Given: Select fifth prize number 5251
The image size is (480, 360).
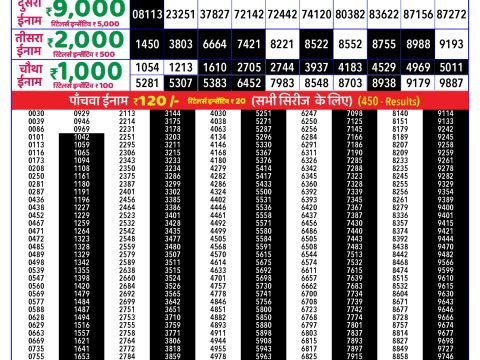Looking at the screenshot, I should point(264,114).
